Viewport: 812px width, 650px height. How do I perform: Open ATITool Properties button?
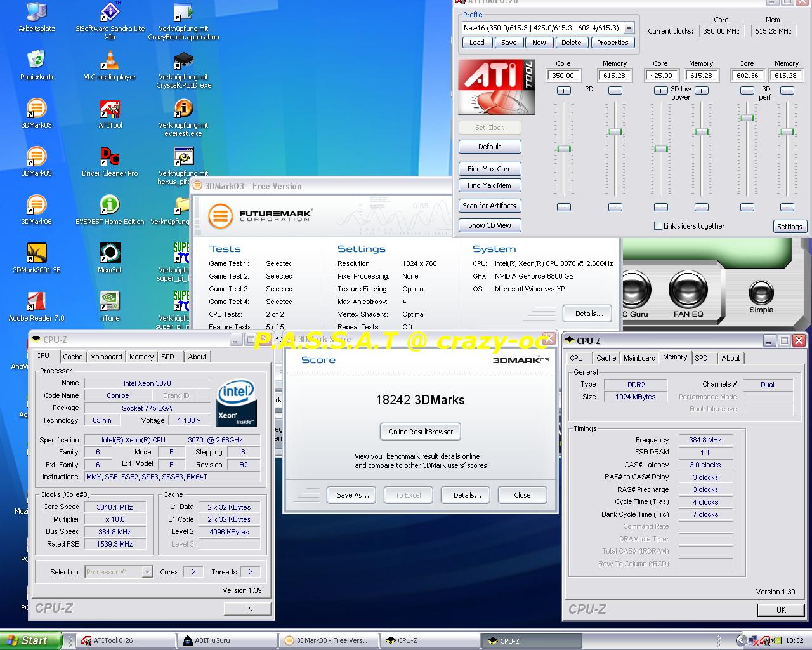(612, 43)
